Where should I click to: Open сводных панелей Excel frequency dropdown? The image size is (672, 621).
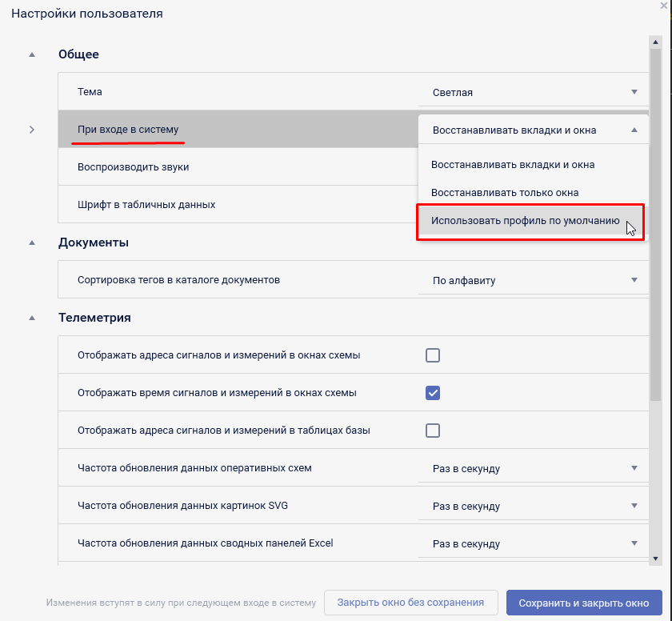533,543
